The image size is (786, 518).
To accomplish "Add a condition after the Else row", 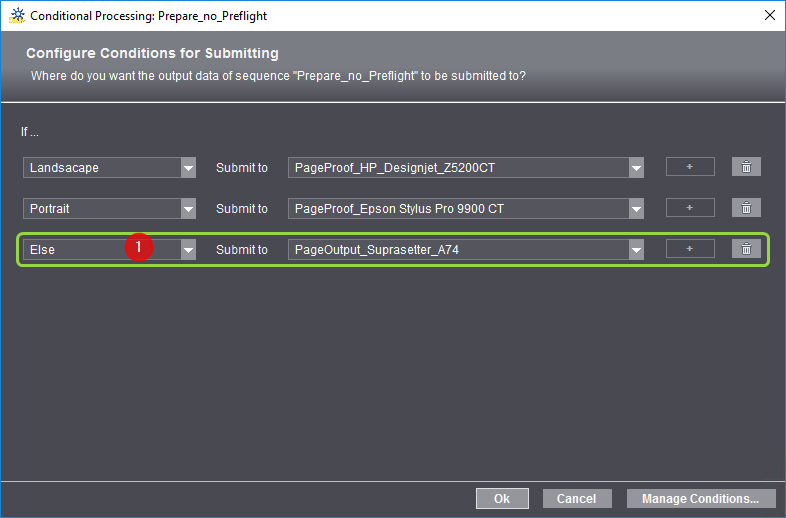I will tap(690, 249).
